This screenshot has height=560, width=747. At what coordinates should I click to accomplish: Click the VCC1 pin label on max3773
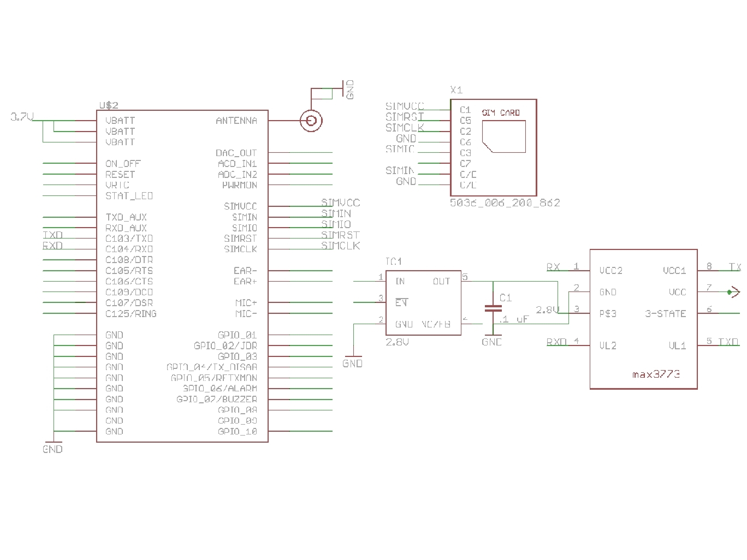(x=674, y=271)
